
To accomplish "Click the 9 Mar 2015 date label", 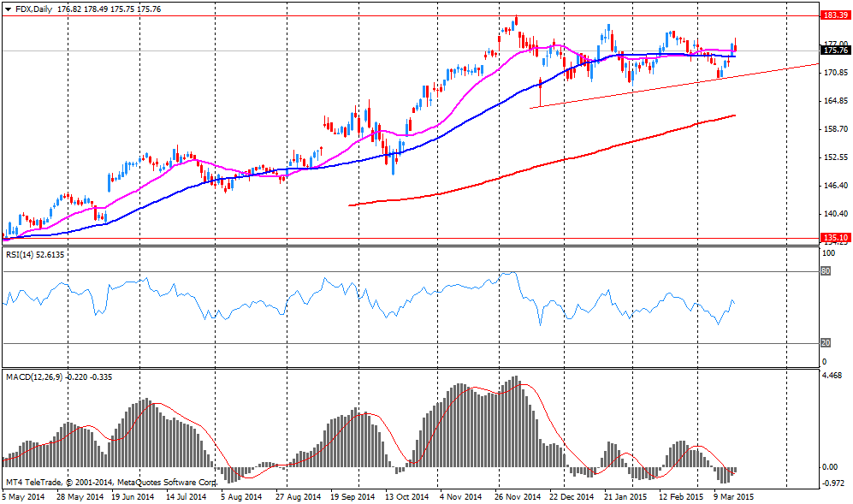I will click(734, 497).
